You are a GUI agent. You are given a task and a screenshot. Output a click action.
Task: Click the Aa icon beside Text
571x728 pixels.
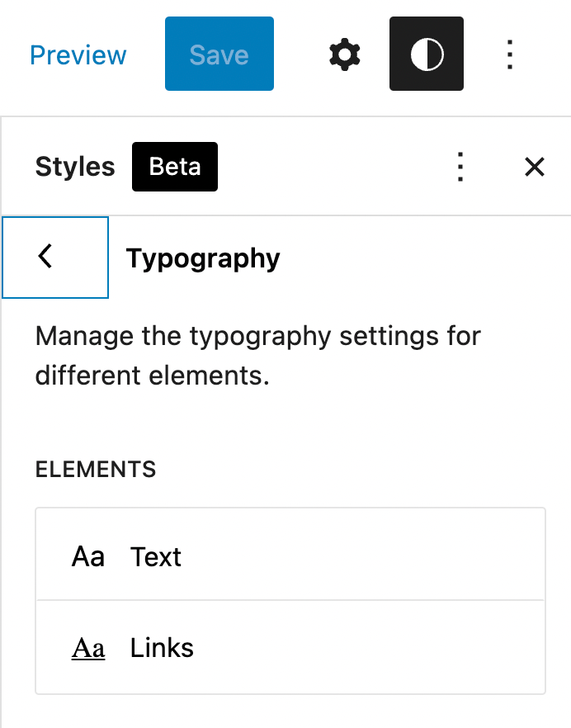[x=88, y=557]
